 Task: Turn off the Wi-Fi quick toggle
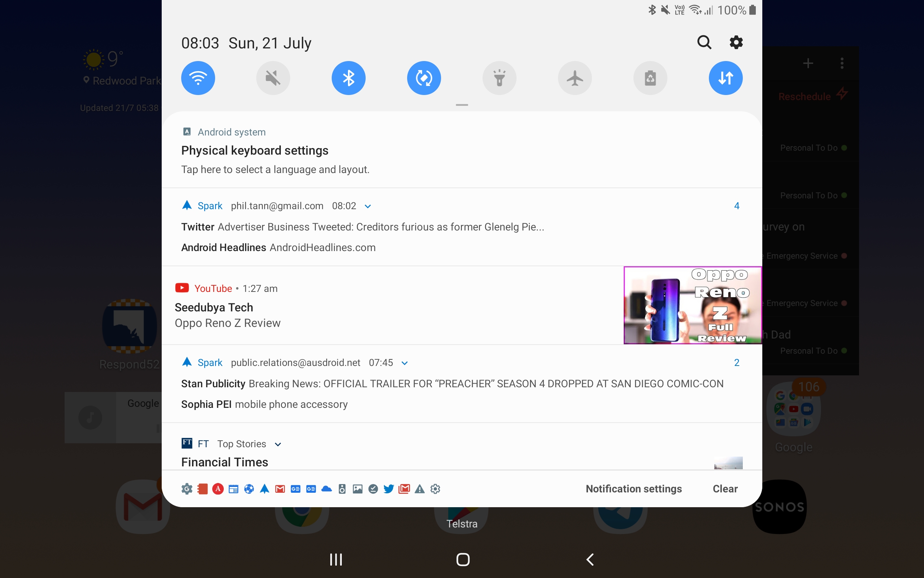click(198, 78)
